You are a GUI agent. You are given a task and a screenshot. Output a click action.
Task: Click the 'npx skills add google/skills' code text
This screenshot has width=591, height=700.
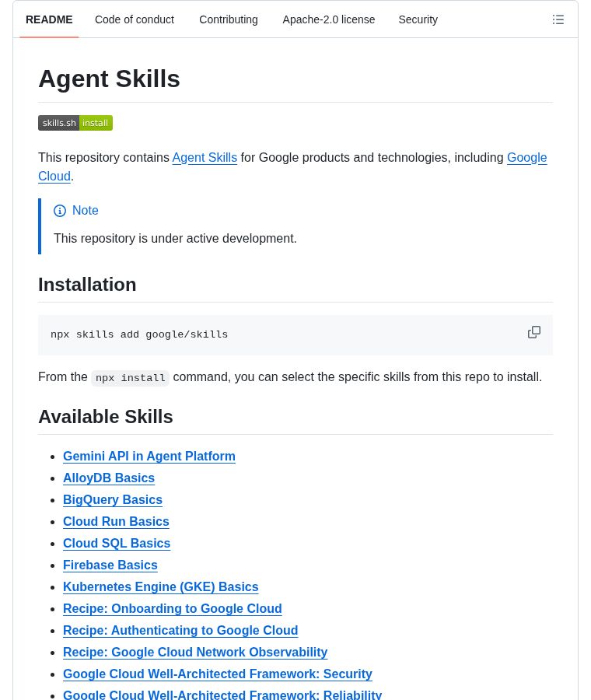139,334
